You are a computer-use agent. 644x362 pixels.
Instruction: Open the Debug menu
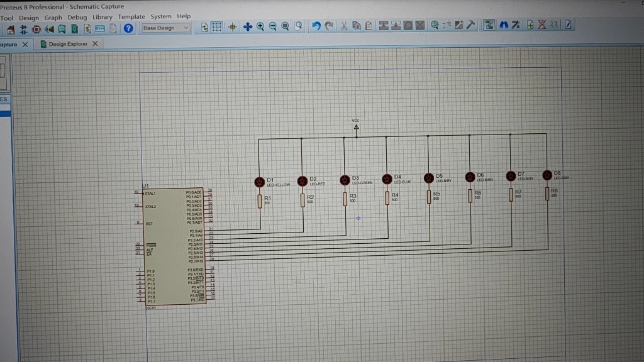coord(77,17)
